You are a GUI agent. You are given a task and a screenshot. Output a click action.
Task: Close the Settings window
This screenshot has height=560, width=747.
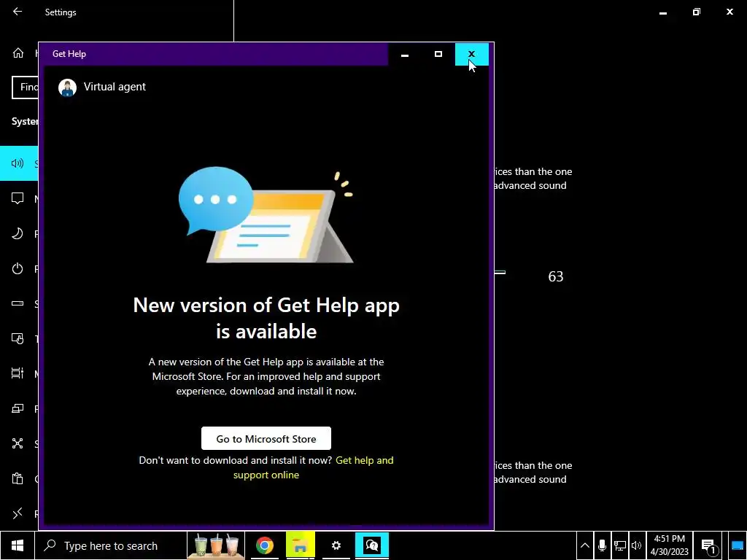pos(729,12)
